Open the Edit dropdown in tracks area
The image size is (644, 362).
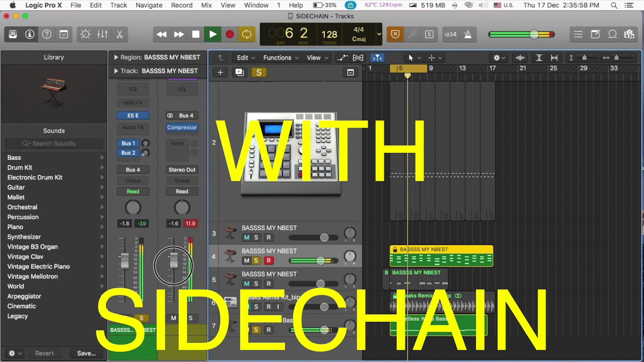pos(246,58)
